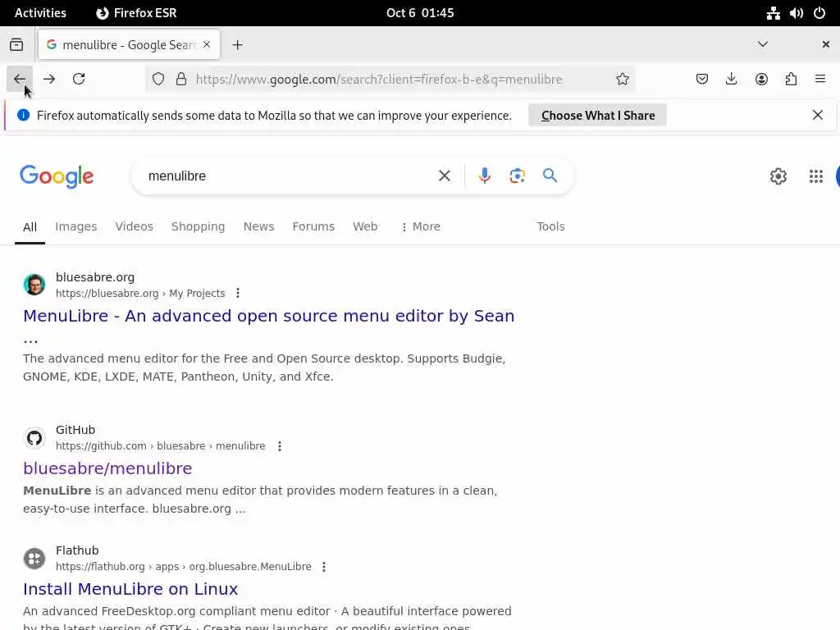Click Choose What I Share button
This screenshot has height=630, width=840.
pos(597,115)
